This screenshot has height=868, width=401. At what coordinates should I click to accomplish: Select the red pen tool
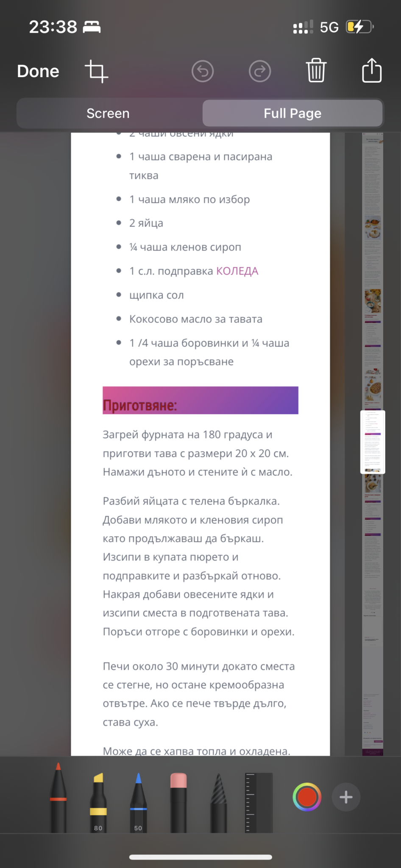[58, 799]
